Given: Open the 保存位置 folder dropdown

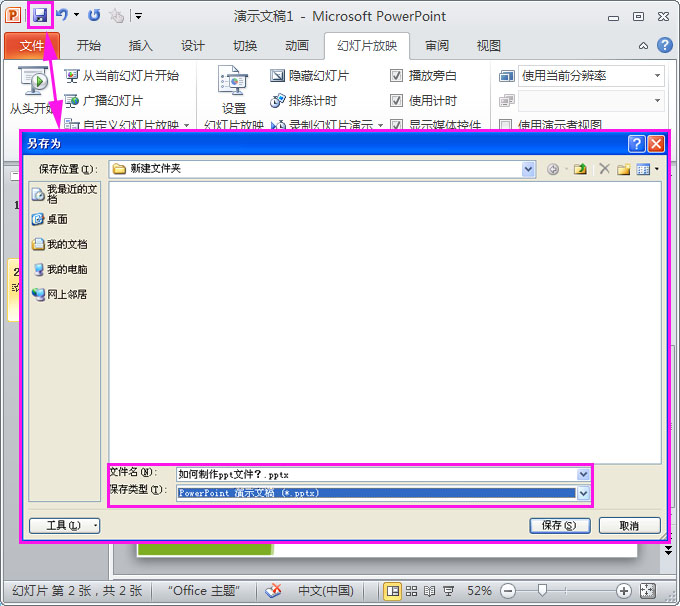Looking at the screenshot, I should click(528, 169).
